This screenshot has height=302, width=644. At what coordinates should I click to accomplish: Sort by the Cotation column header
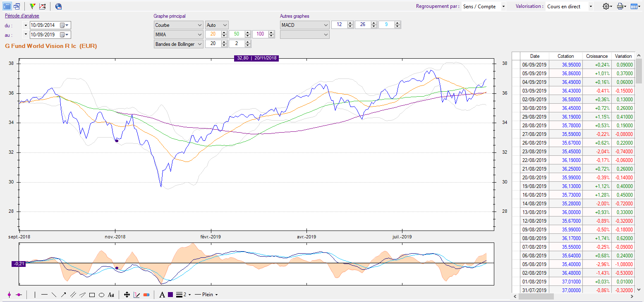(565, 56)
